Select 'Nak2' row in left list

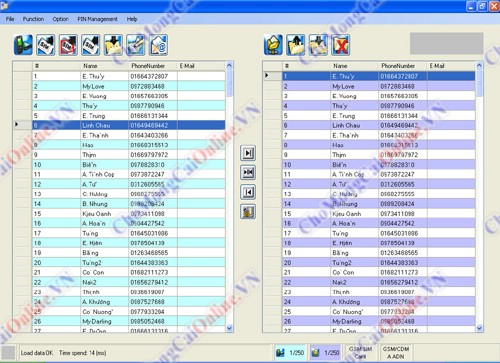129,282
